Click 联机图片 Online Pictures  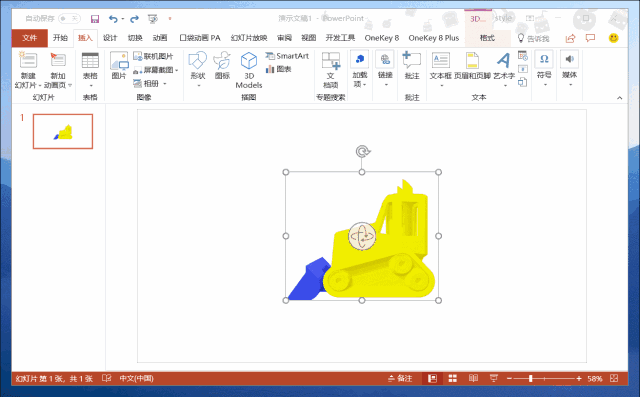[x=153, y=56]
